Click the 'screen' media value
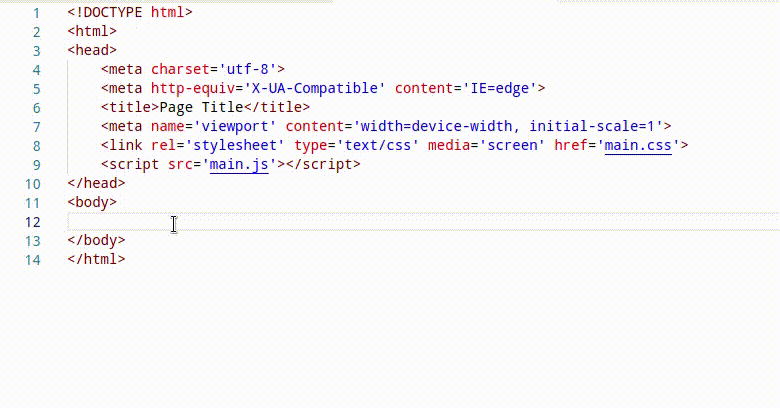This screenshot has width=780, height=408. tap(512, 145)
